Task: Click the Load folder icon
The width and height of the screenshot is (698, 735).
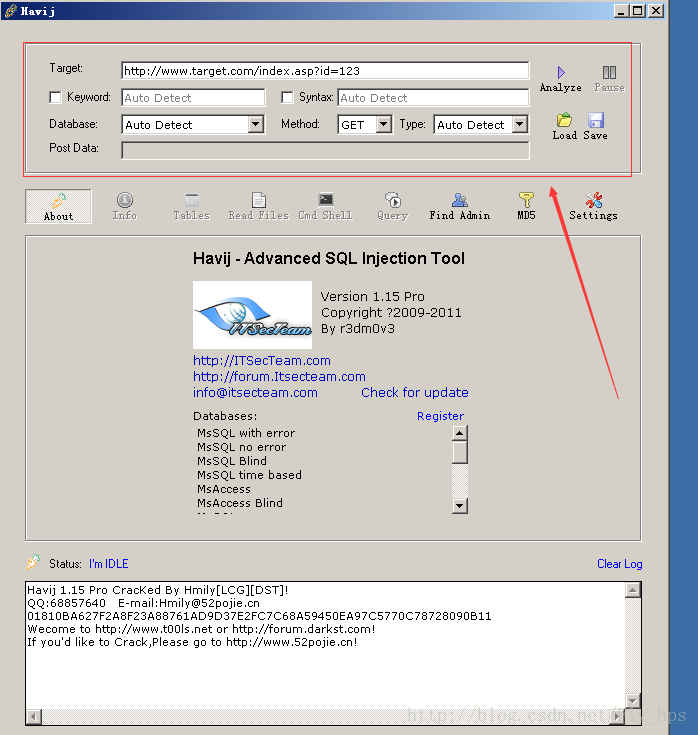Action: tap(564, 120)
